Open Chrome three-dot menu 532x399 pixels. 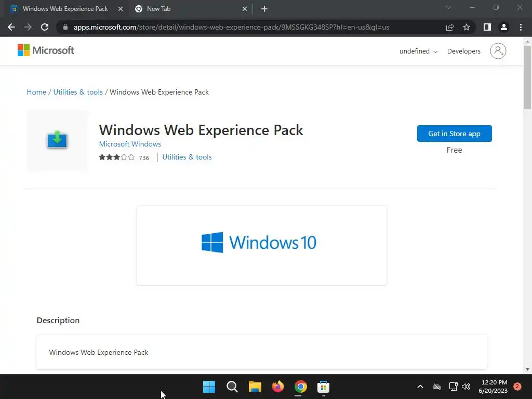point(521,27)
